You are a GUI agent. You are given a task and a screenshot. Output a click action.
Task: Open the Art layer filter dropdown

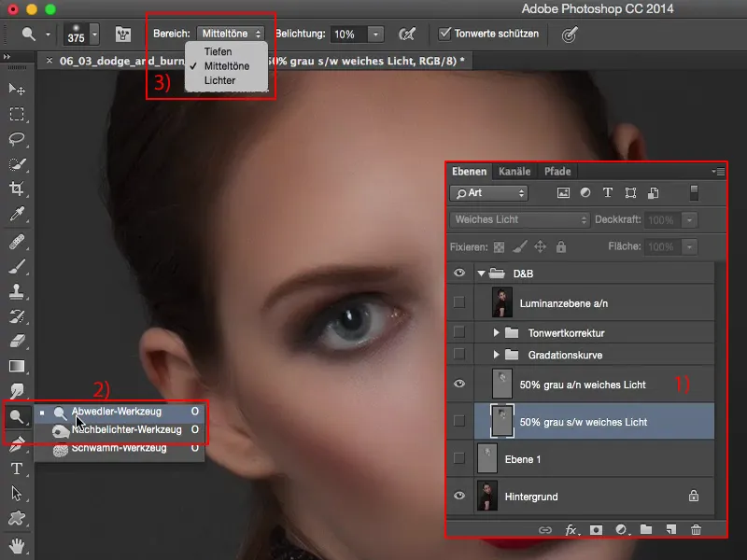488,193
